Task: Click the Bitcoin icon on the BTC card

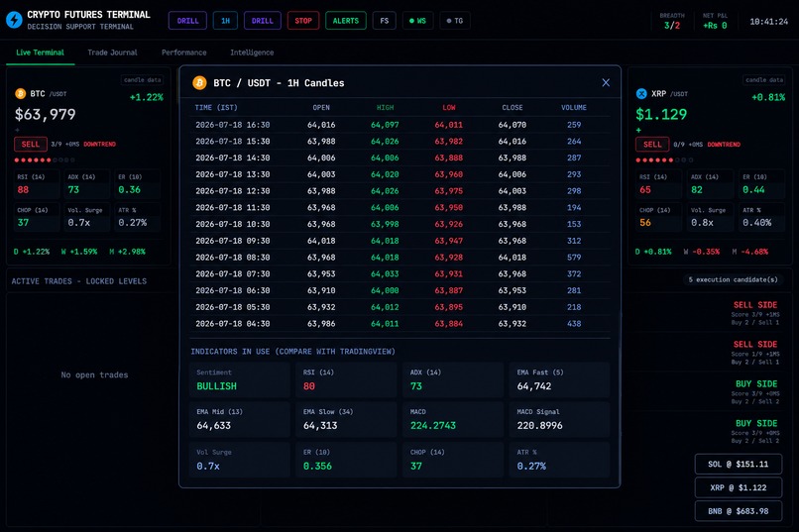Action: tap(21, 94)
